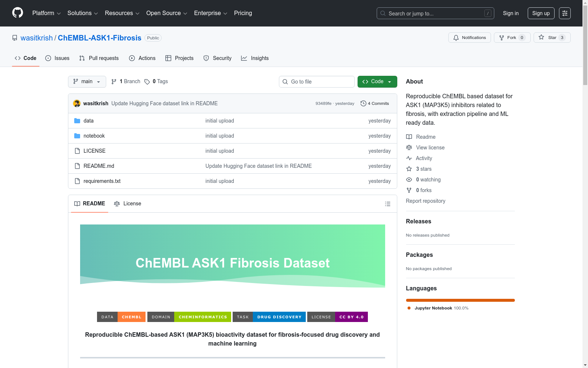Click the search magnifier icon in header

click(x=383, y=13)
